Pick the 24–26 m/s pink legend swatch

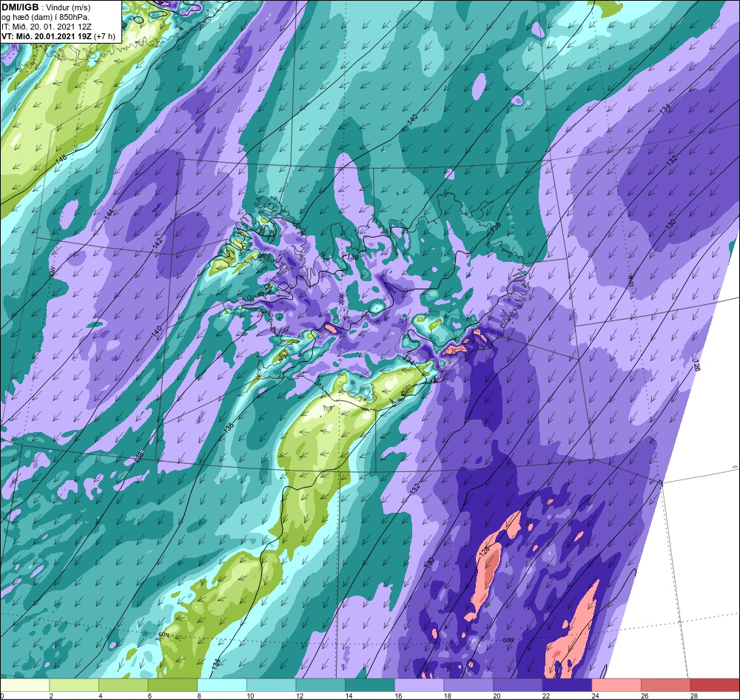pos(616,685)
